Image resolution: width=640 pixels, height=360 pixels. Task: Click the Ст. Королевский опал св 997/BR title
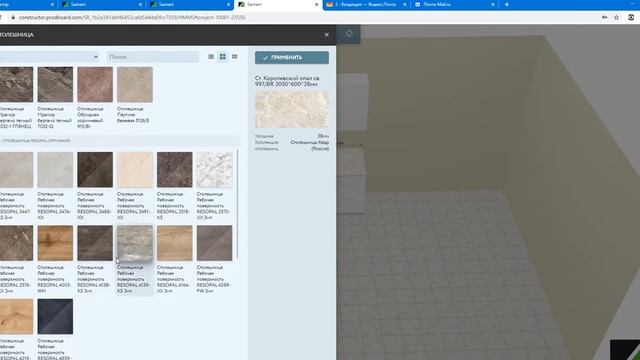pos(287,81)
